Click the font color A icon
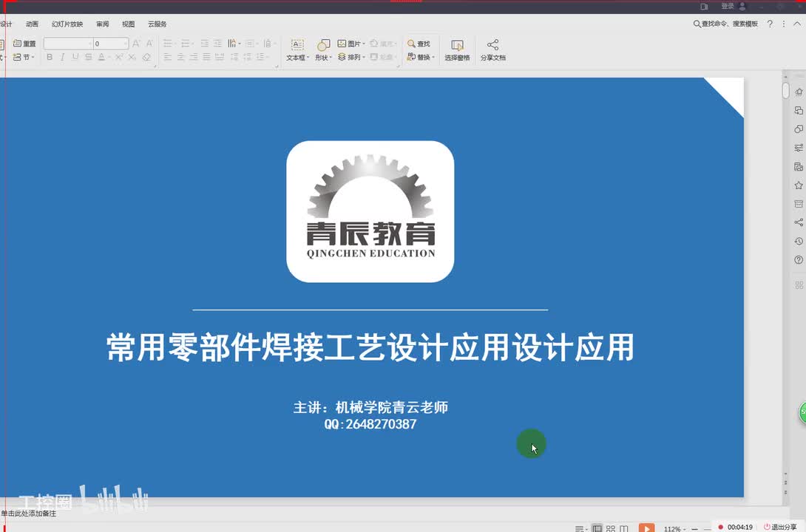806x532 pixels. coord(102,57)
